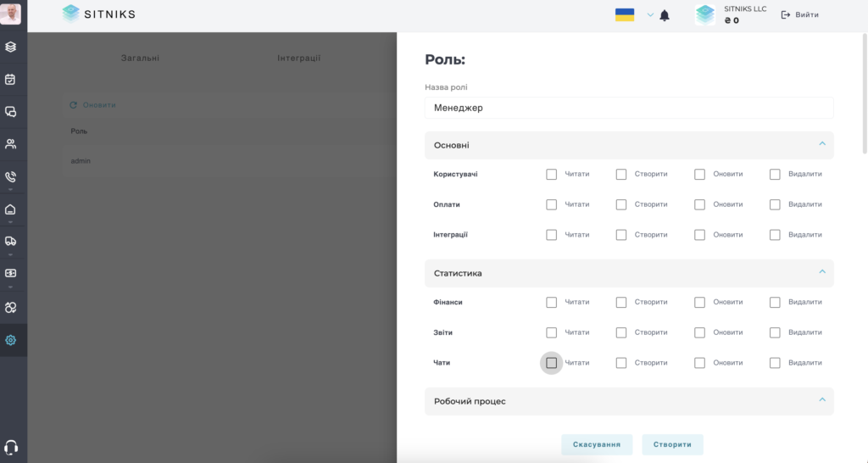This screenshot has width=868, height=463.
Task: Open the settings gear icon in sidebar
Action: pyautogui.click(x=10, y=340)
